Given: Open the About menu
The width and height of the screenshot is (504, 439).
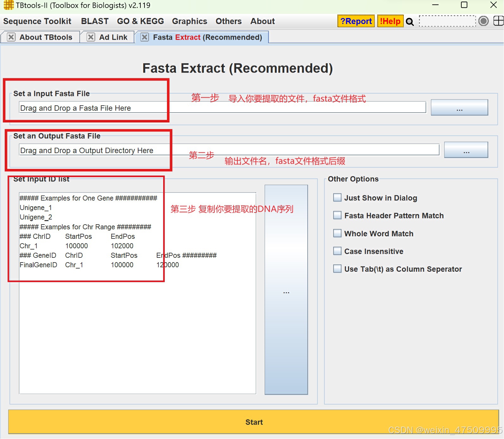Looking at the screenshot, I should 262,21.
